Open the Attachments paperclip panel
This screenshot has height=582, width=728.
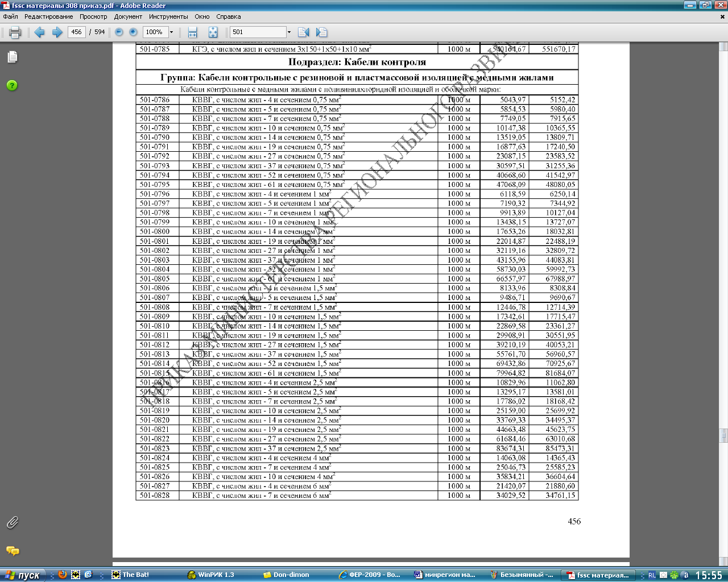click(13, 522)
